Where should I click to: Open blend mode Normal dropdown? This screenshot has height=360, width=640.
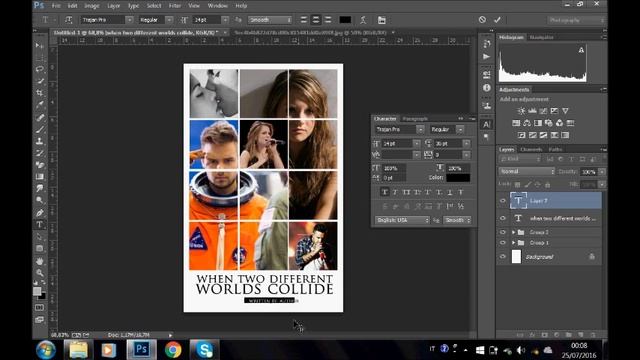(x=527, y=171)
